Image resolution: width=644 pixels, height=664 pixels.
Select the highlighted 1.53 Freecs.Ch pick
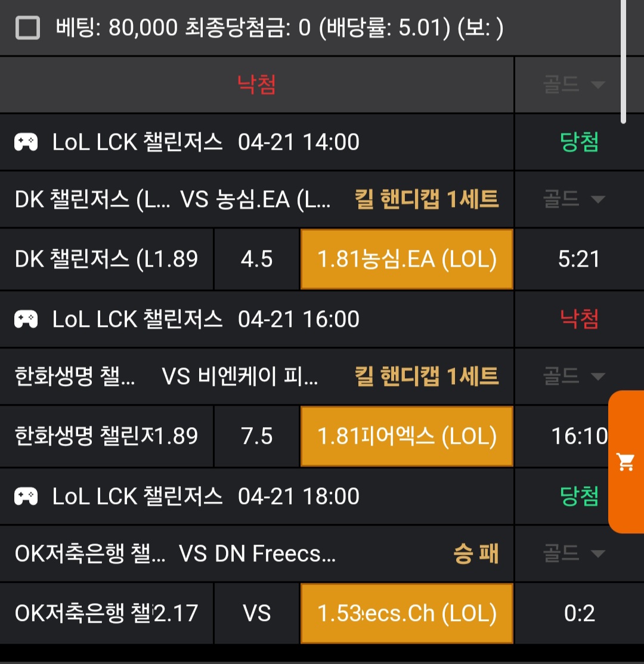coord(407,613)
